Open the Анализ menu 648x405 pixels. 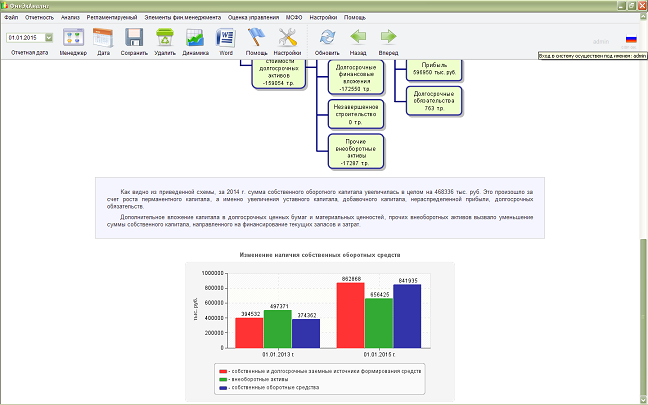[70, 17]
